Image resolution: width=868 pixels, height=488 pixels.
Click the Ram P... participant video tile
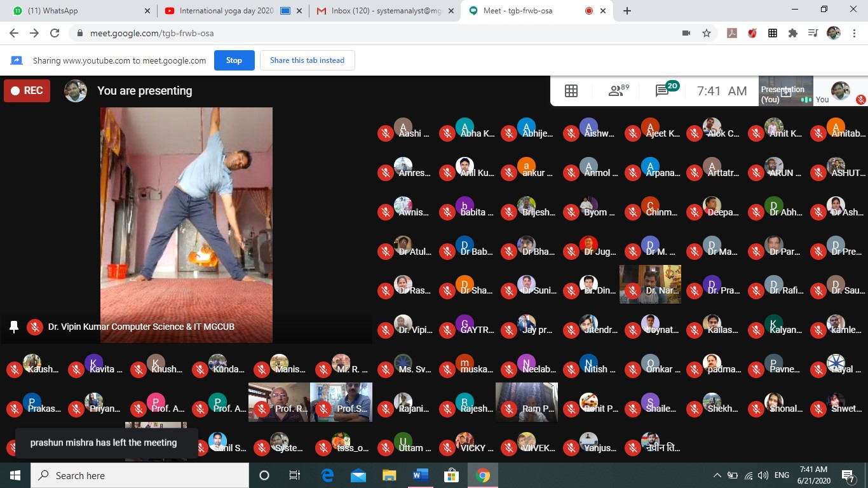[x=527, y=402]
